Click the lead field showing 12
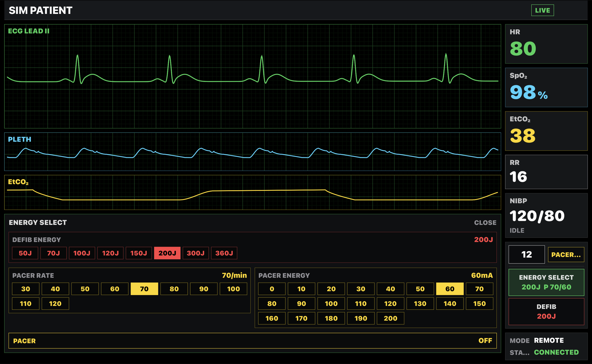The image size is (592, 364). tap(527, 255)
